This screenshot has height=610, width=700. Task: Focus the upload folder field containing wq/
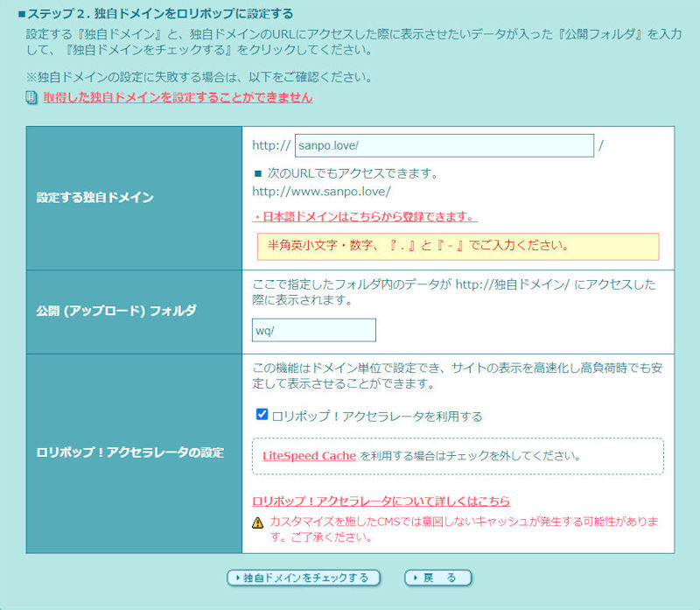pyautogui.click(x=313, y=330)
